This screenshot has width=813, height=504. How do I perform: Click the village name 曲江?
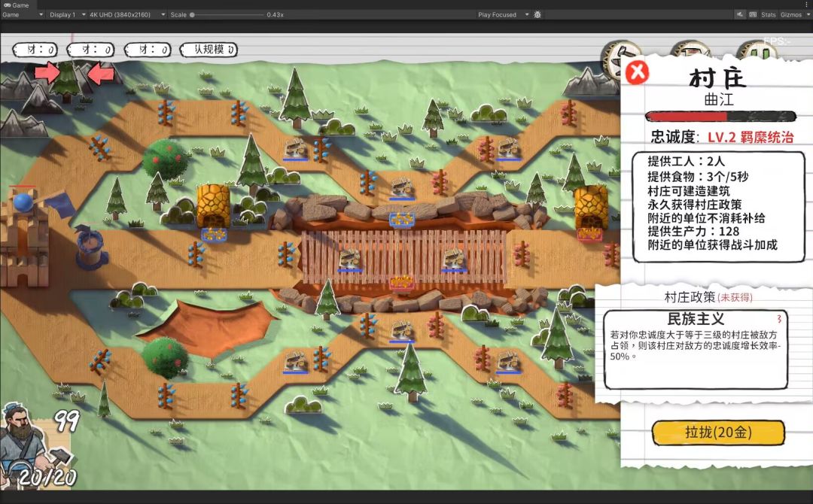pyautogui.click(x=719, y=99)
